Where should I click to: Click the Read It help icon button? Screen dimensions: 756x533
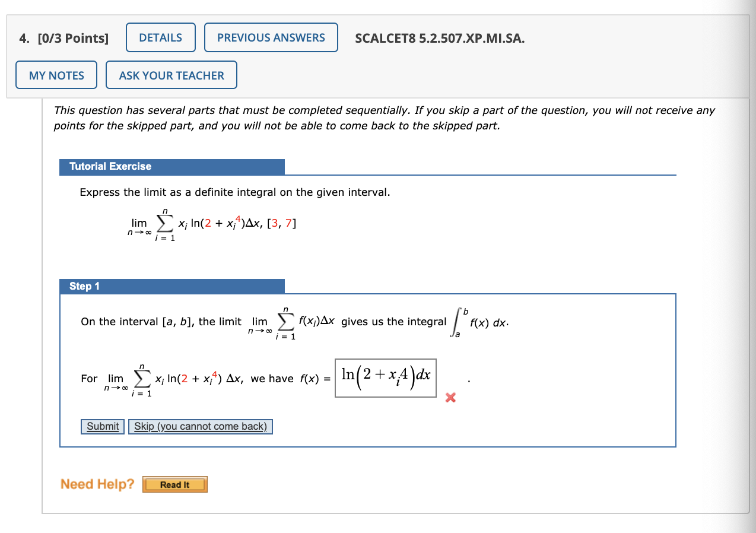(174, 484)
